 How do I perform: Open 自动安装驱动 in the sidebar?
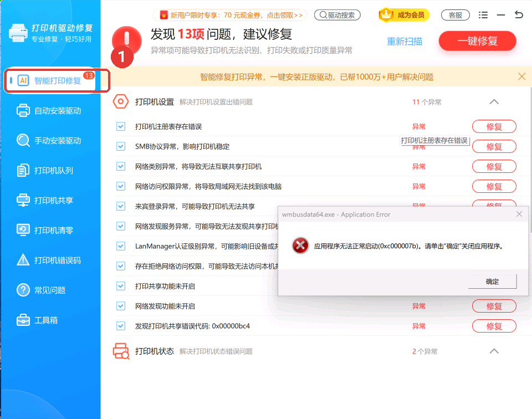click(x=49, y=111)
